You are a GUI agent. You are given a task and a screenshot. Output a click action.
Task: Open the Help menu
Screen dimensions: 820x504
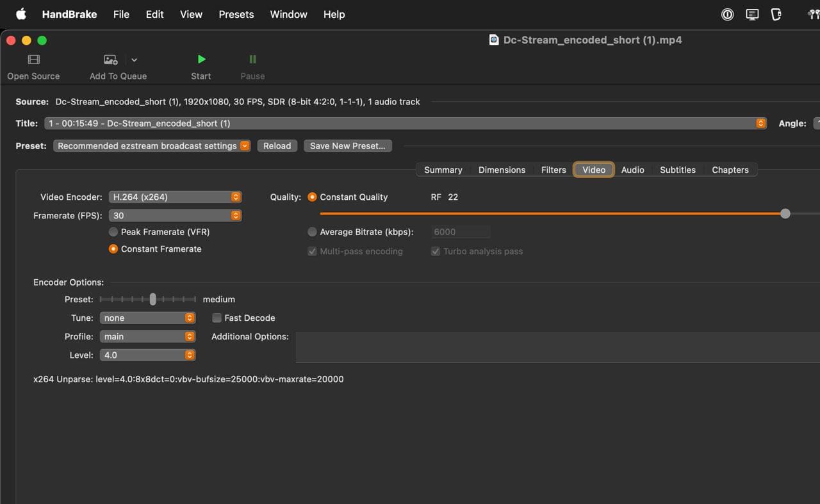[x=334, y=14]
